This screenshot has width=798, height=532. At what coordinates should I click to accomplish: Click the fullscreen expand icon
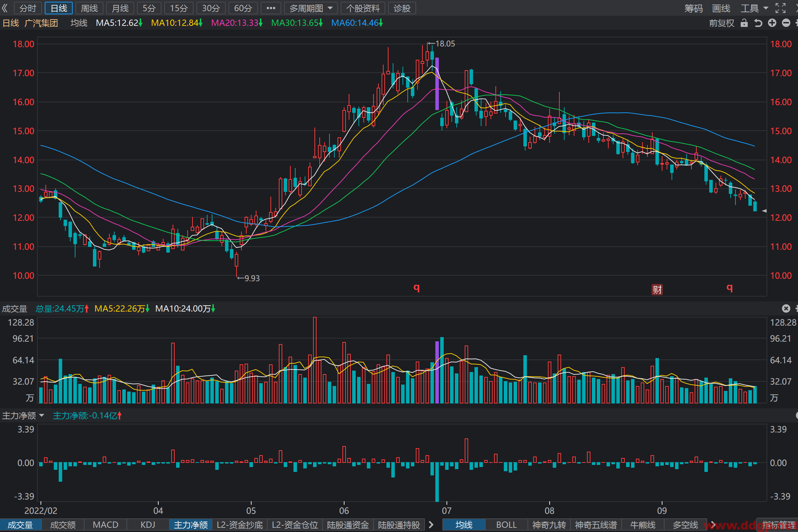coord(781,8)
